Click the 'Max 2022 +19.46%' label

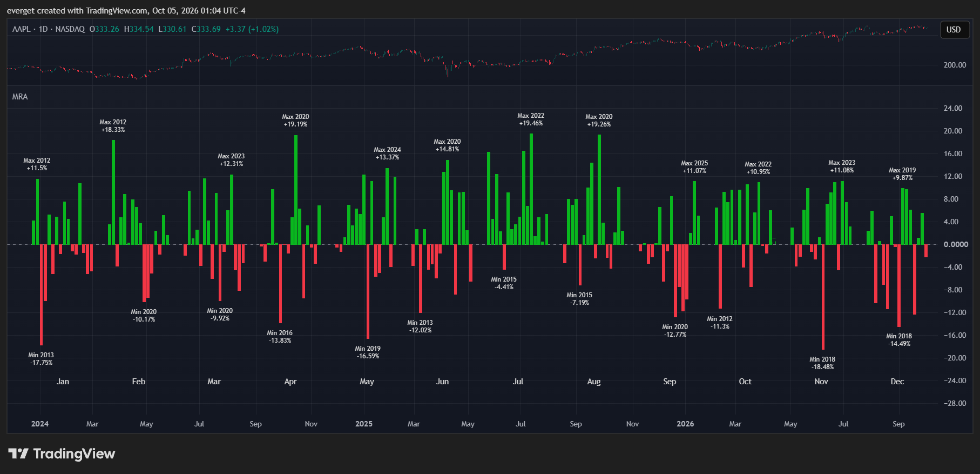pyautogui.click(x=531, y=119)
